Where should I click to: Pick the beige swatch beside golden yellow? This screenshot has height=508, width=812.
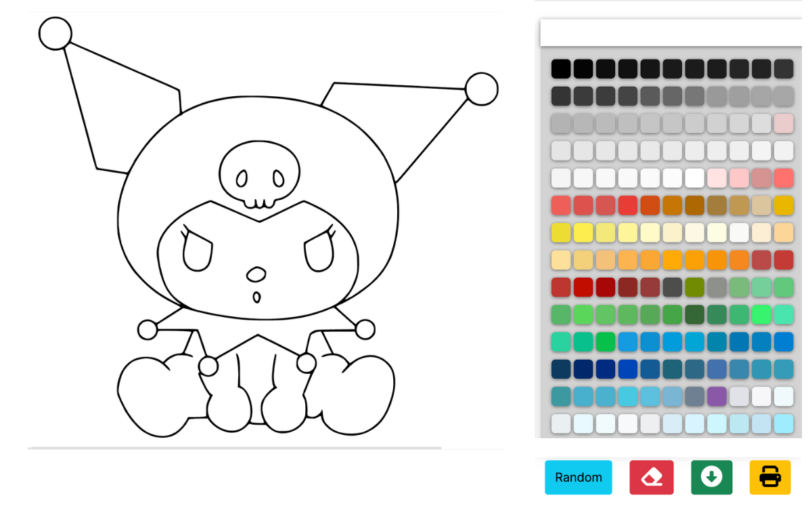(x=761, y=205)
